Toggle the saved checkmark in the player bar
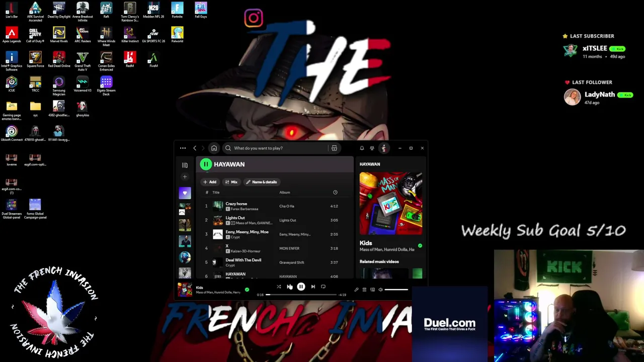Image resolution: width=644 pixels, height=362 pixels. tap(247, 290)
